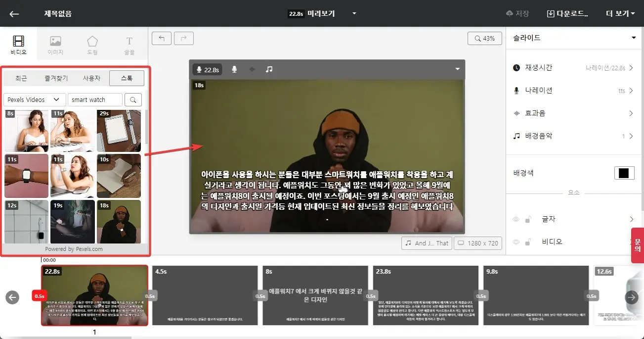Toggle visibility eye for 글자 element
This screenshot has width=644, height=339.
click(516, 219)
